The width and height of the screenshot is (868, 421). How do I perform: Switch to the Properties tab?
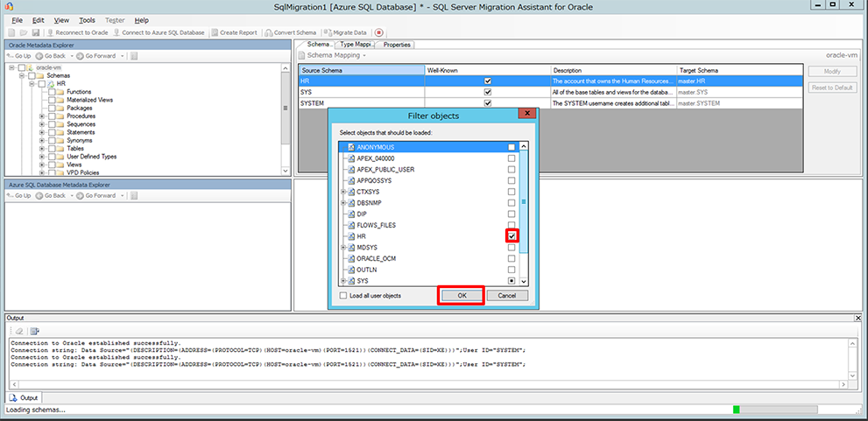[397, 45]
